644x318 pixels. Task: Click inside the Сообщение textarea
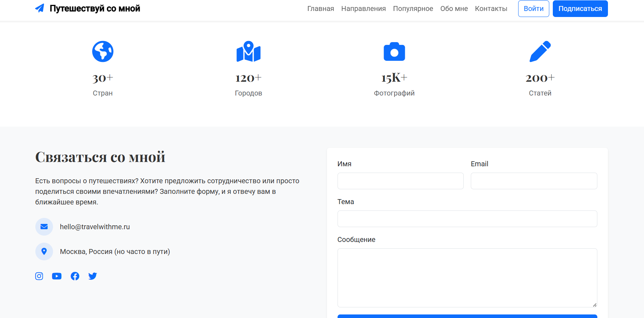click(x=467, y=278)
